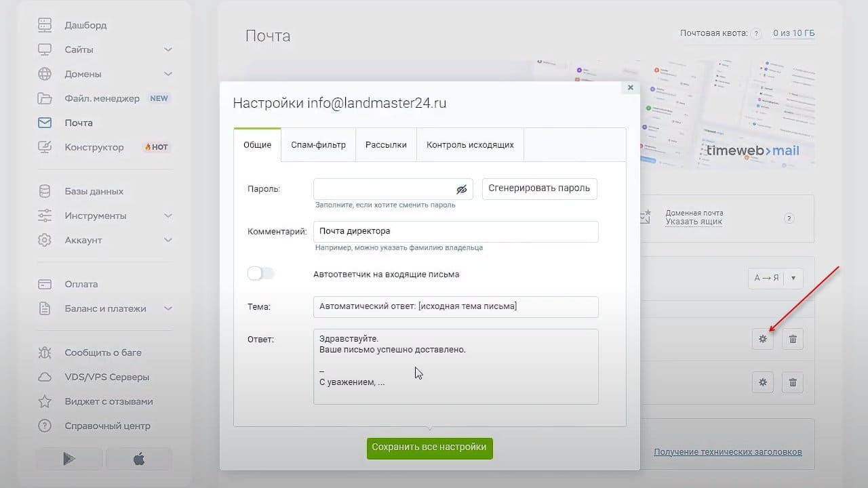Click into the Ответ message textarea
Screen dimensions: 868x488
(x=456, y=367)
